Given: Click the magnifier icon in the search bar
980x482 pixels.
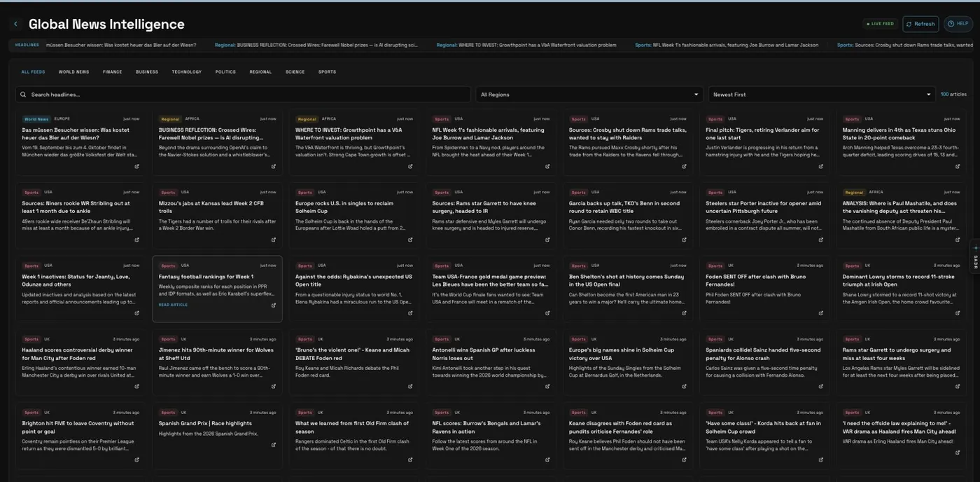Looking at the screenshot, I should tap(23, 95).
